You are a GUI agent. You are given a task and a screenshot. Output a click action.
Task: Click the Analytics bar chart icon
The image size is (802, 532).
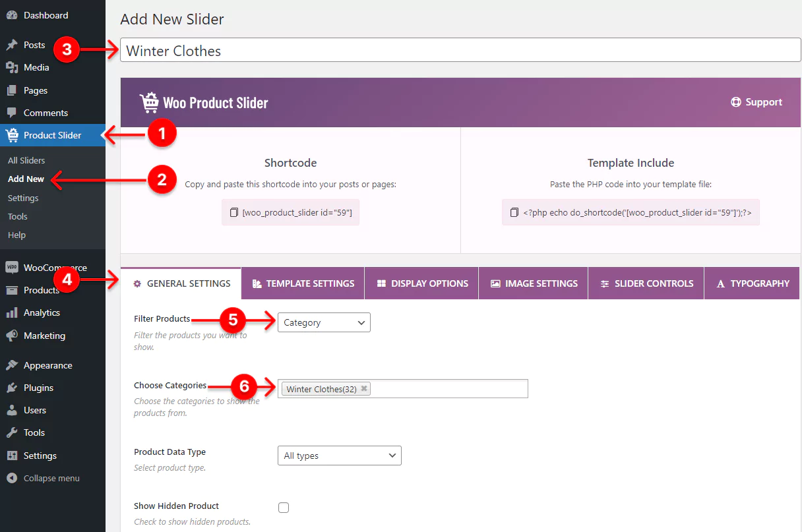12,312
